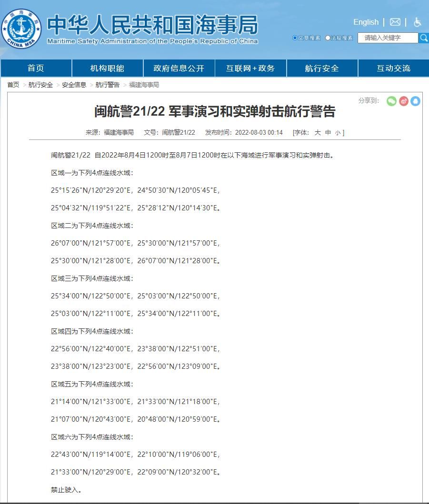Click the magnifying glass search button
Image resolution: width=429 pixels, height=504 pixels.
(x=423, y=38)
